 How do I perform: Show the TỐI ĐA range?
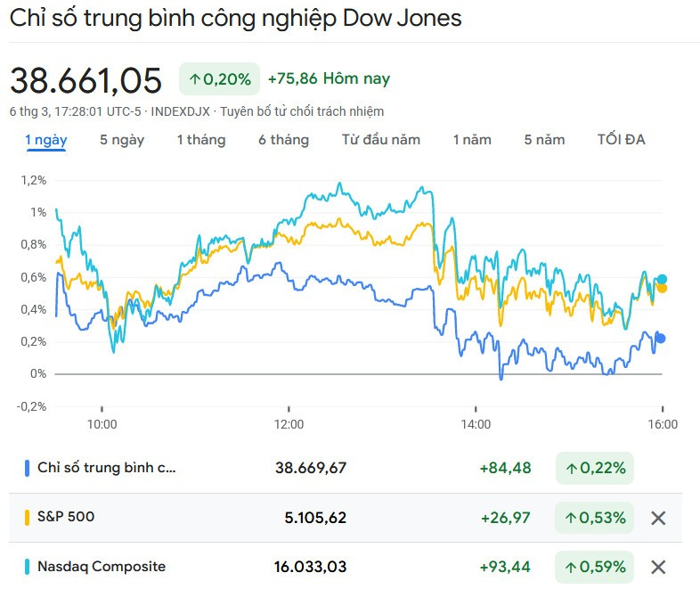(x=621, y=140)
